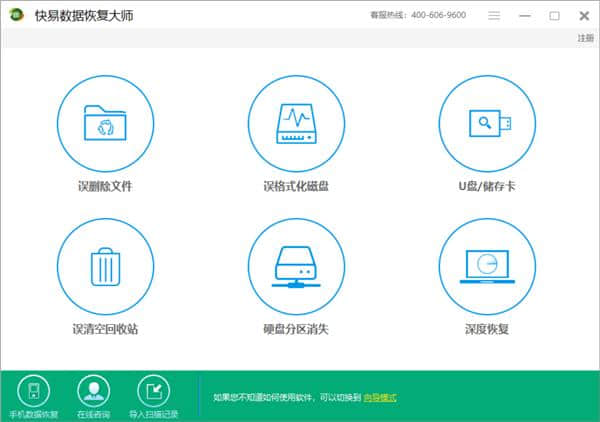The image size is (600, 422).
Task: Click the 注册 register link
Action: pyautogui.click(x=585, y=38)
